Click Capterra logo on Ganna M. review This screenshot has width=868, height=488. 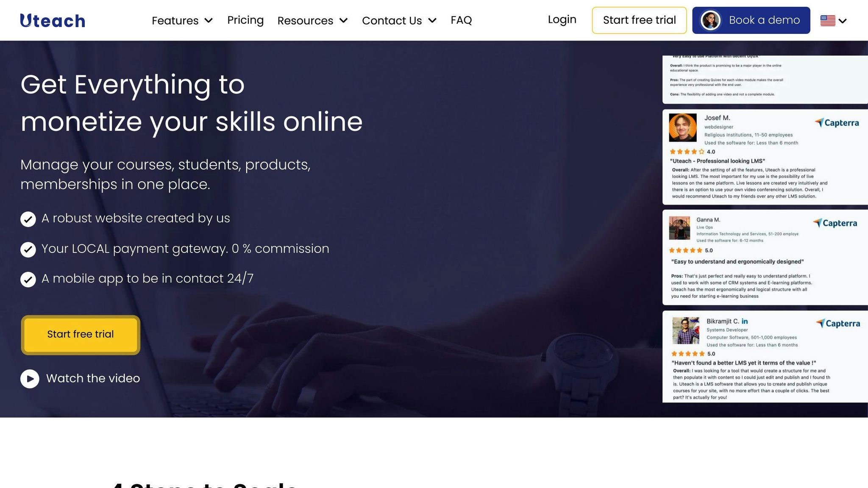(x=835, y=223)
